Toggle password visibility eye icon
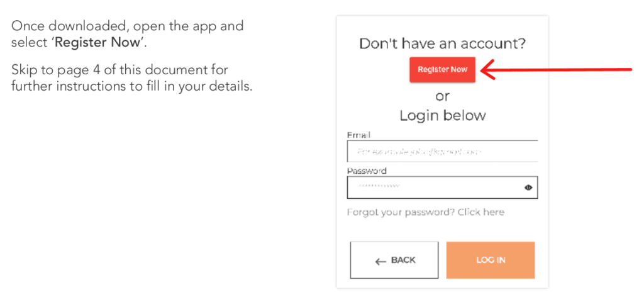This screenshot has width=644, height=304. (528, 188)
